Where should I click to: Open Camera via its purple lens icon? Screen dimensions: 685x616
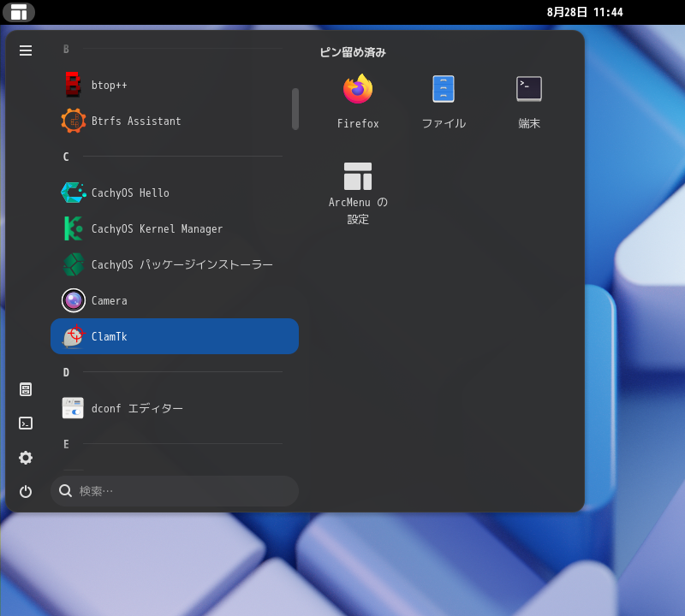click(x=73, y=300)
